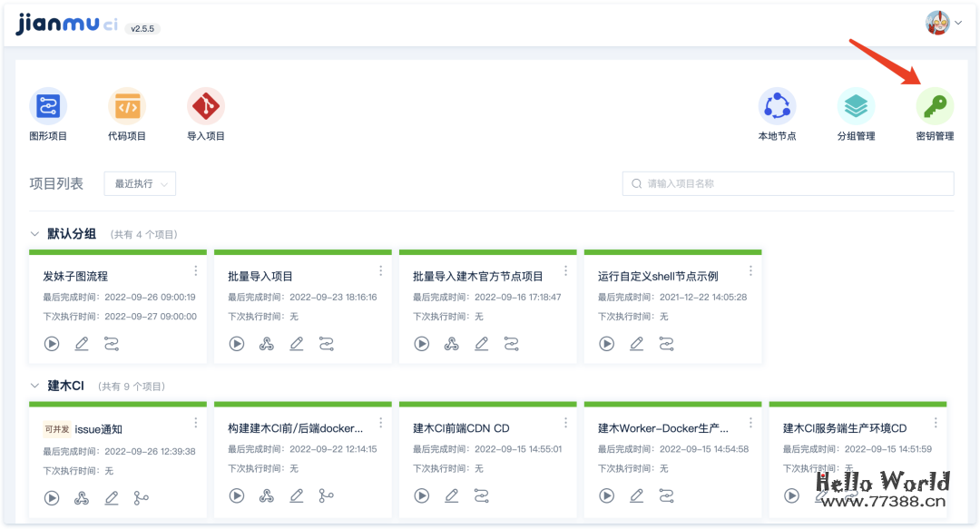Click the 共有 4 个项目 count text

(143, 234)
